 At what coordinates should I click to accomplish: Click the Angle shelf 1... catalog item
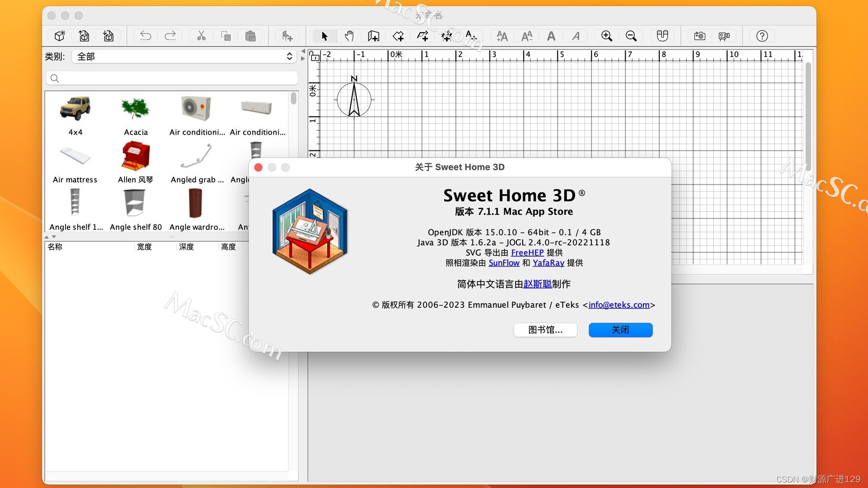coord(75,211)
